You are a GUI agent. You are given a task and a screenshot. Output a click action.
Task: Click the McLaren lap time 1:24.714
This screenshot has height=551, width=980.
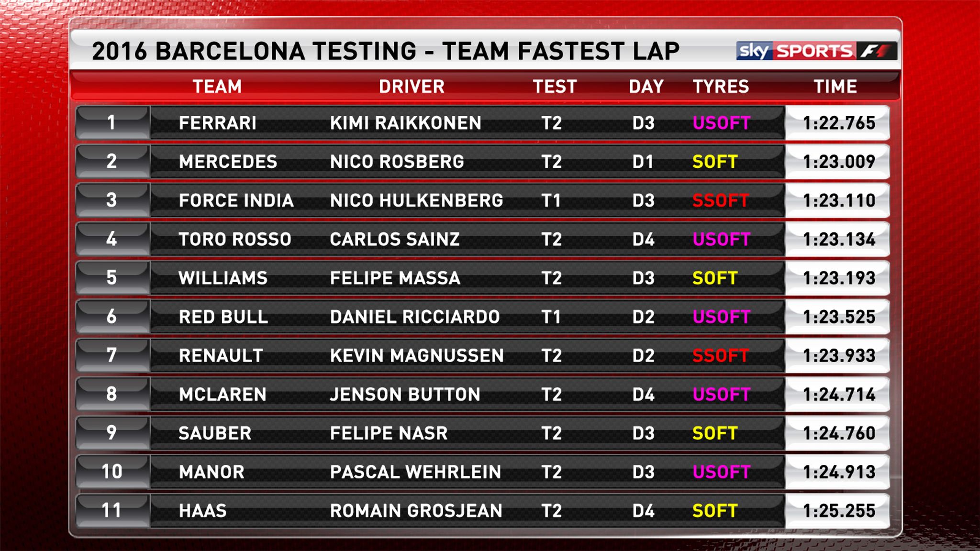[x=839, y=394]
